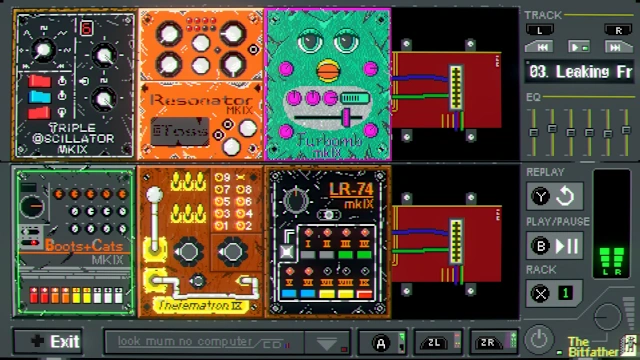Screen dimensions: 640x360
Task: Click the small play button under TRACK
Action: [579, 47]
